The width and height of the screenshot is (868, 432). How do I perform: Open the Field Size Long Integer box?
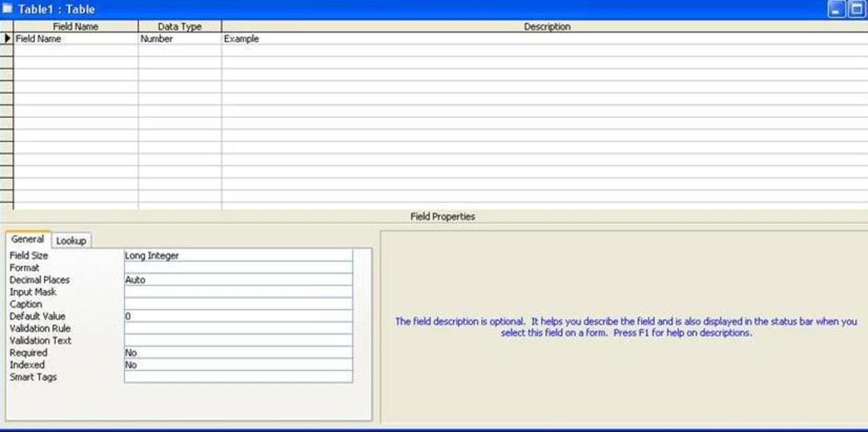point(238,255)
